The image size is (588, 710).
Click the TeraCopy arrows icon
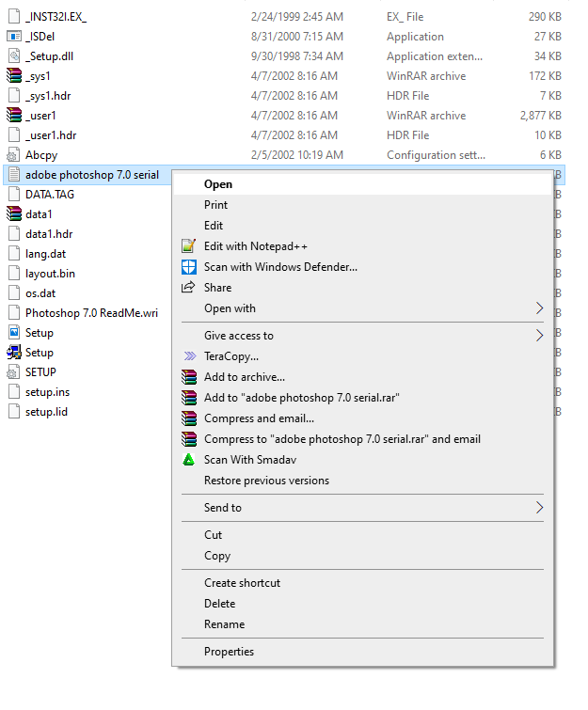190,355
